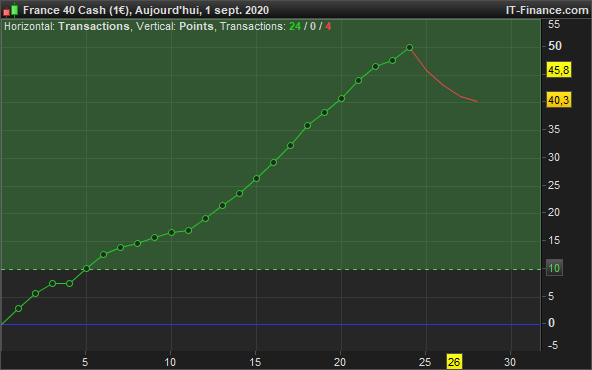The width and height of the screenshot is (592, 370).
Task: Click the data point at transaction 20
Action: pos(341,99)
